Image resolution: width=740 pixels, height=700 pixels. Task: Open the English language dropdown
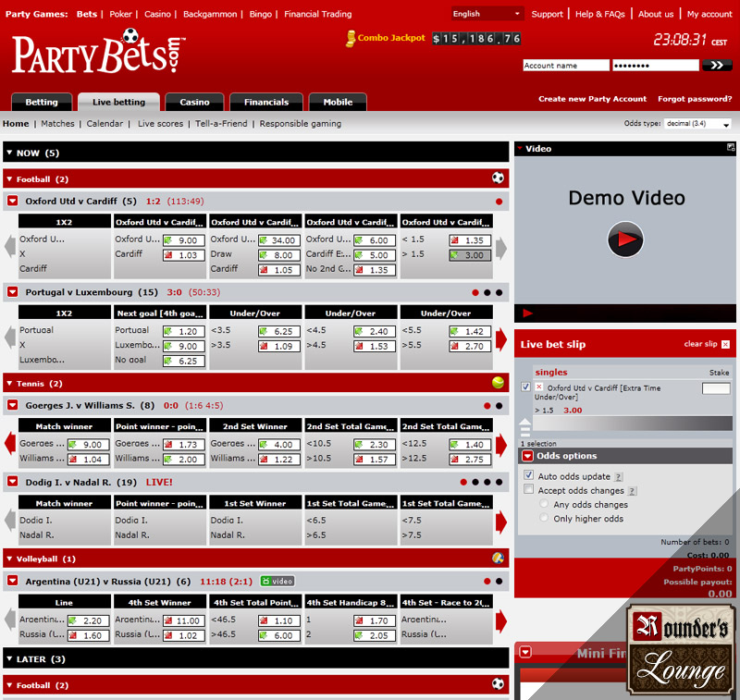pos(487,14)
